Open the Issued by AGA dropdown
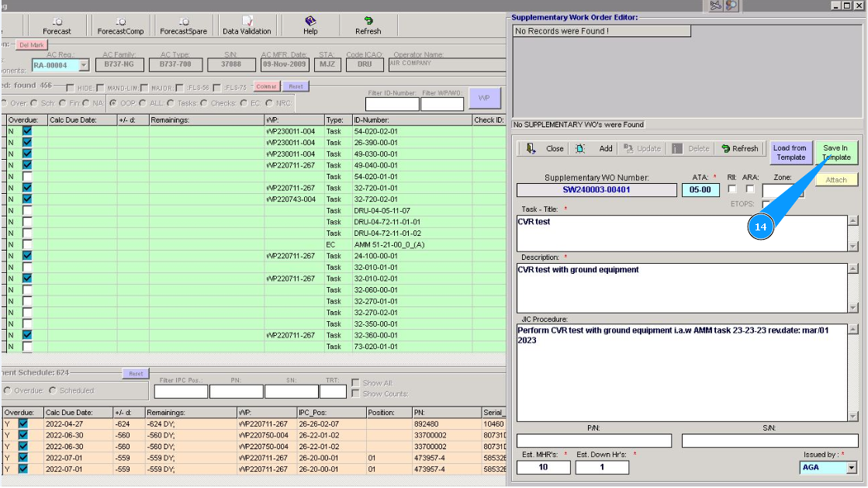Viewport: 868px width, 488px height. click(851, 468)
